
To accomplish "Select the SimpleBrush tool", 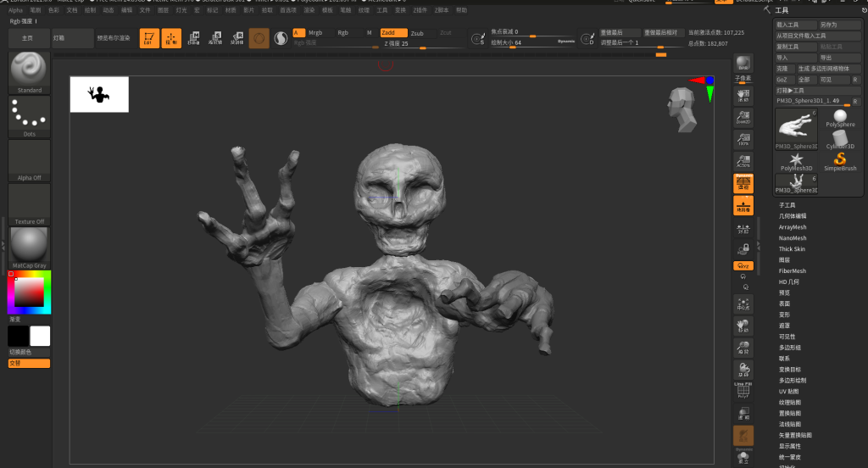I will (x=840, y=162).
